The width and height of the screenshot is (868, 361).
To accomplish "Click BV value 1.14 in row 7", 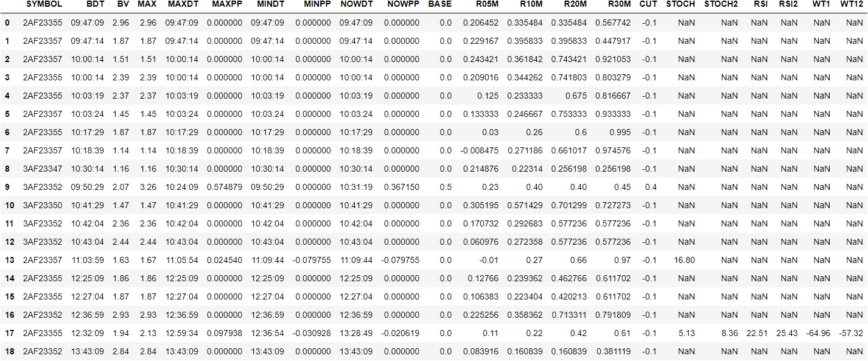I will click(x=121, y=151).
